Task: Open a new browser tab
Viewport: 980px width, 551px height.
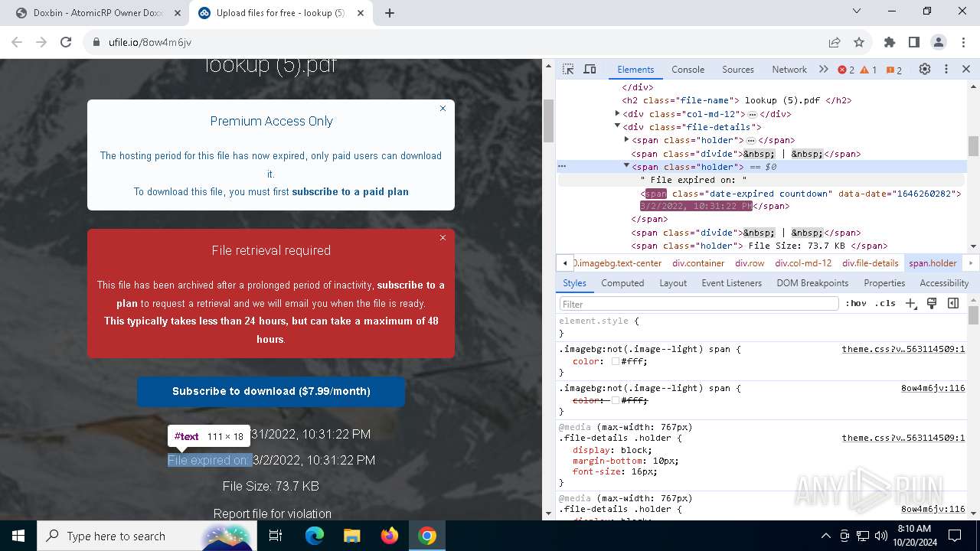Action: (x=390, y=13)
